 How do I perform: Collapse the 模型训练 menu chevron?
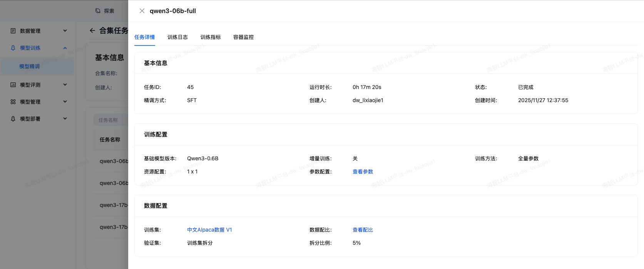pos(65,48)
